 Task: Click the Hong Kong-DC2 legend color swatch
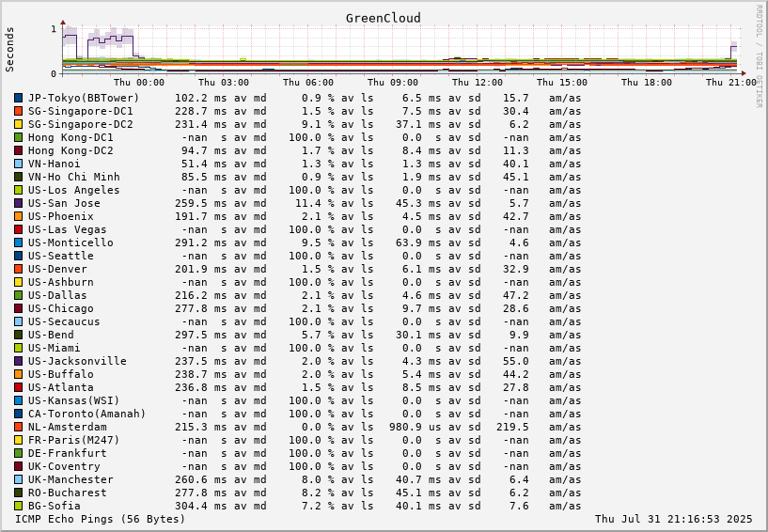click(18, 151)
